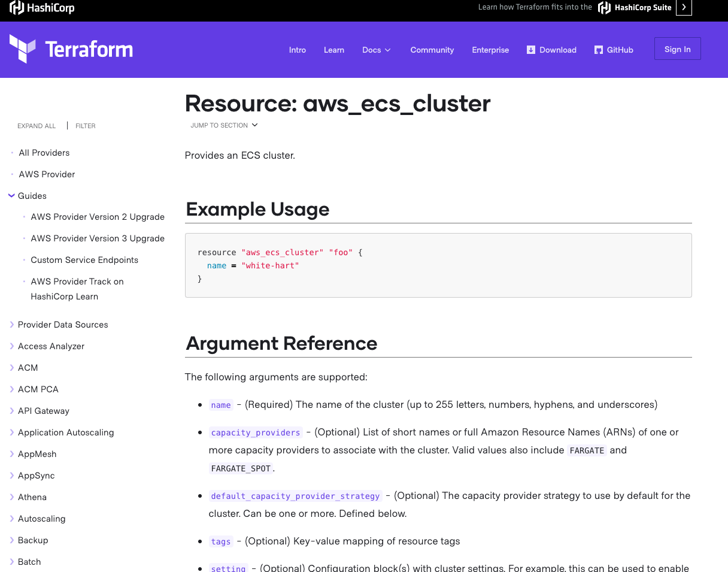Collapse the Guides sidebar section
Viewport: 728px width, 572px height.
click(12, 196)
